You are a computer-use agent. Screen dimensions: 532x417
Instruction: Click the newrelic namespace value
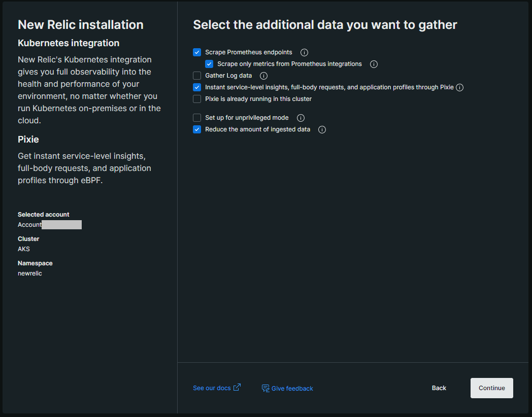pyautogui.click(x=30, y=273)
